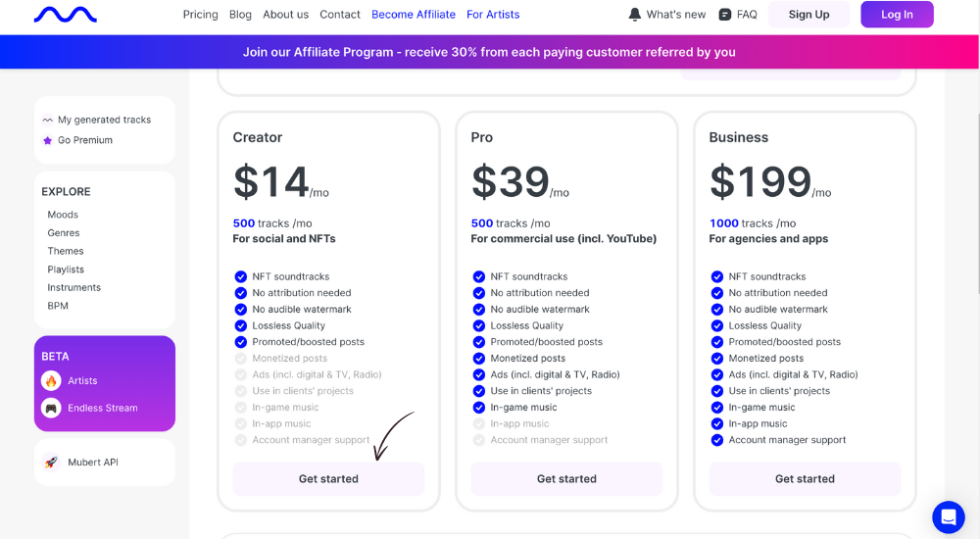Click the Sign Up button

(x=808, y=15)
